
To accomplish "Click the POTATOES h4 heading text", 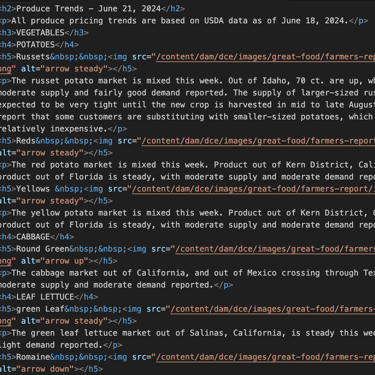I will (35, 45).
